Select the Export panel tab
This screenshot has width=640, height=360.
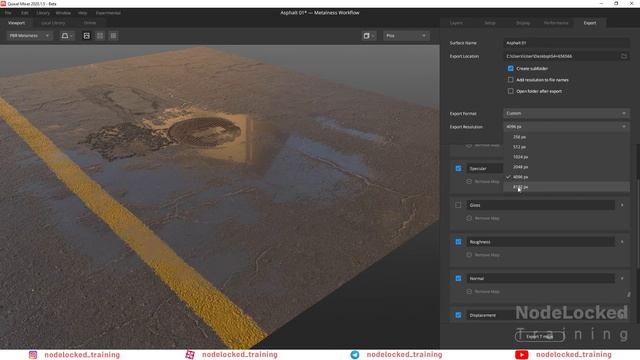pos(590,23)
